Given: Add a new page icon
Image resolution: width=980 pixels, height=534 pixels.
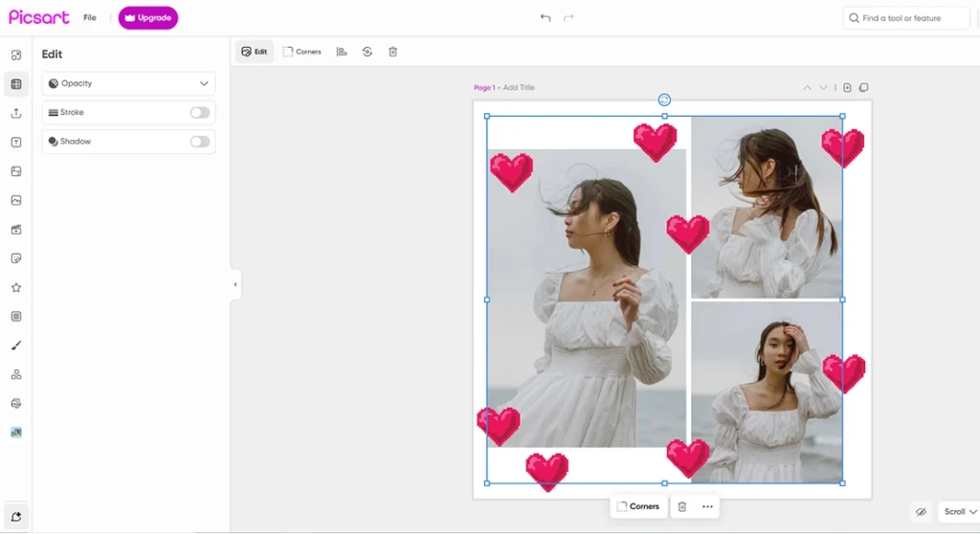Looking at the screenshot, I should [x=847, y=88].
